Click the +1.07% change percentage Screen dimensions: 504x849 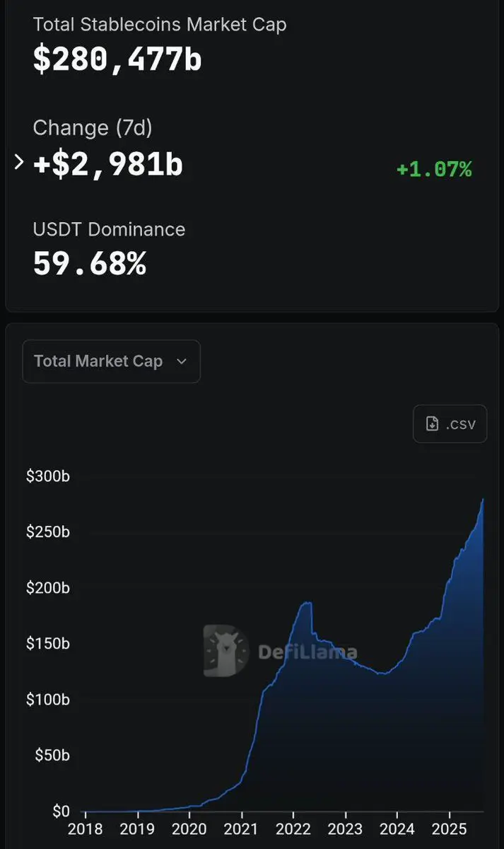click(434, 170)
